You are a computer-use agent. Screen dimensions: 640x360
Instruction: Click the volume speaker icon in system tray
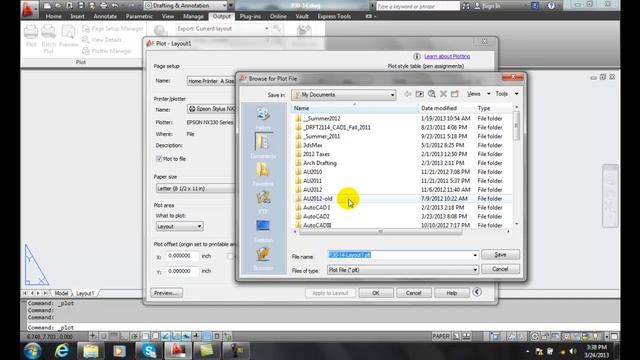tap(573, 351)
